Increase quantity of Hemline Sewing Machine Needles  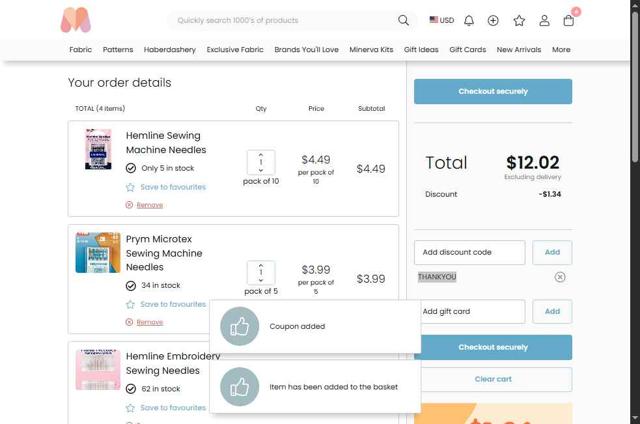261,155
